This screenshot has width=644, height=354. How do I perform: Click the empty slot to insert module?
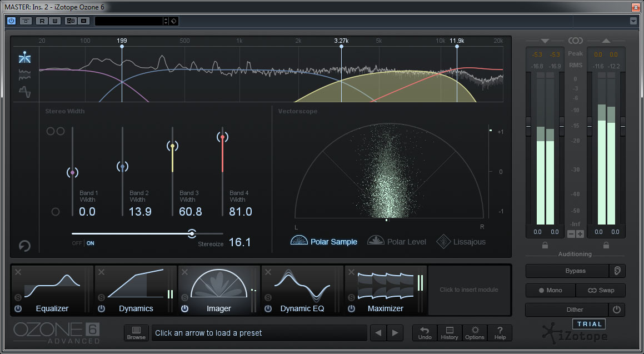click(x=468, y=290)
